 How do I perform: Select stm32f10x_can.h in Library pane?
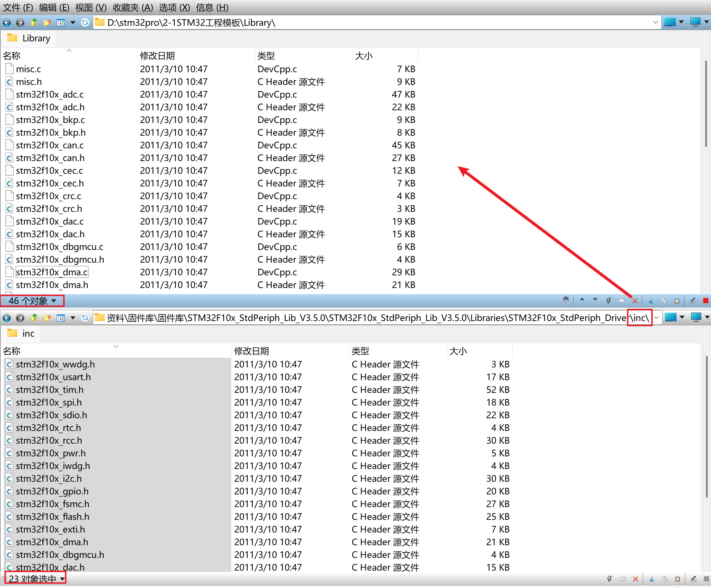tap(50, 158)
